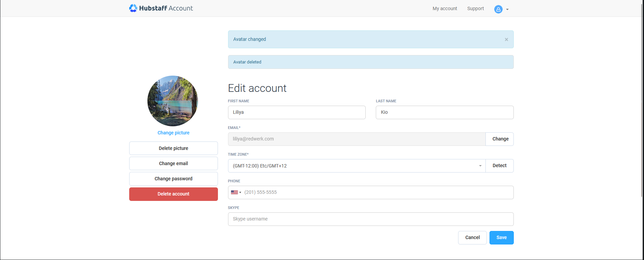Viewport: 644px width, 260px height.
Task: Click the Hubstaff logo icon
Action: pyautogui.click(x=133, y=8)
